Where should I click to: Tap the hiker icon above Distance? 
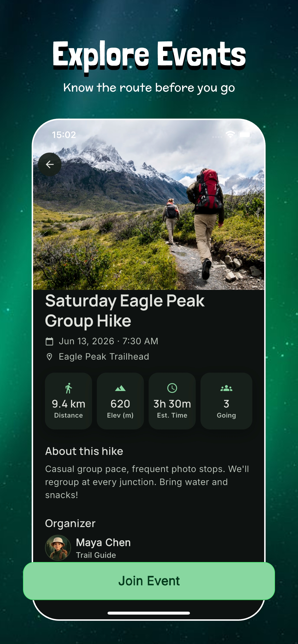point(68,388)
